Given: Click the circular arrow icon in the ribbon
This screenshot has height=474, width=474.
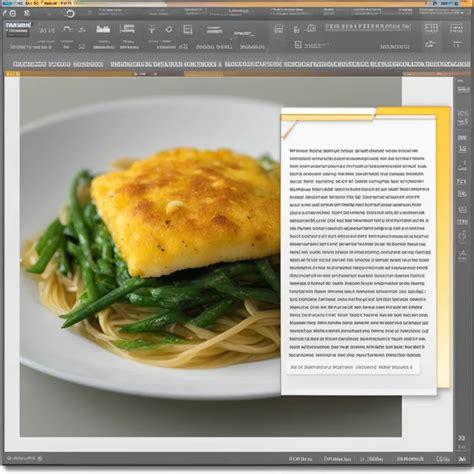Looking at the screenshot, I should (x=169, y=29).
